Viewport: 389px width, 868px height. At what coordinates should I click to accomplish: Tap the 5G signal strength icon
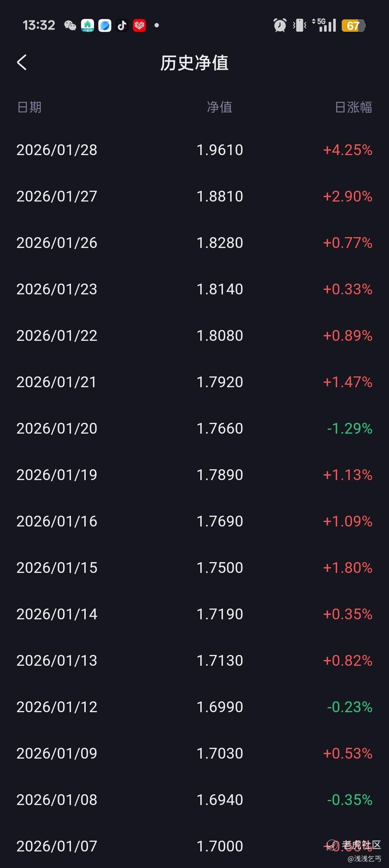pos(324,25)
